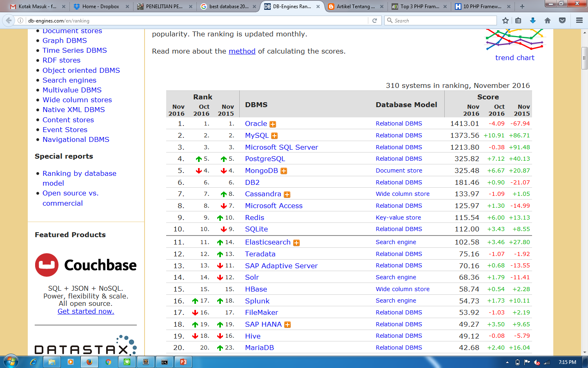Click the browser Back arrow
This screenshot has height=368, width=588.
9,20
